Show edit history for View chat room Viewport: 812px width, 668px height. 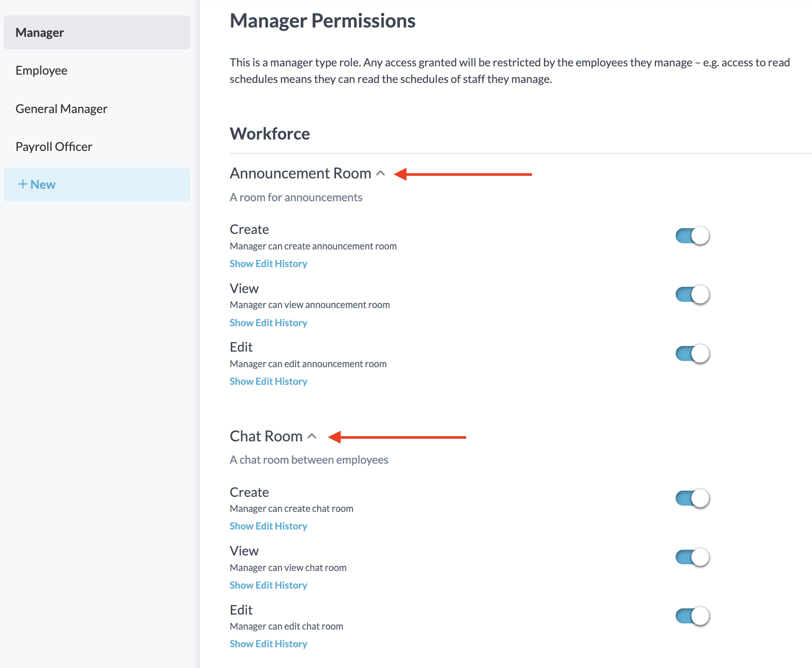(x=268, y=586)
